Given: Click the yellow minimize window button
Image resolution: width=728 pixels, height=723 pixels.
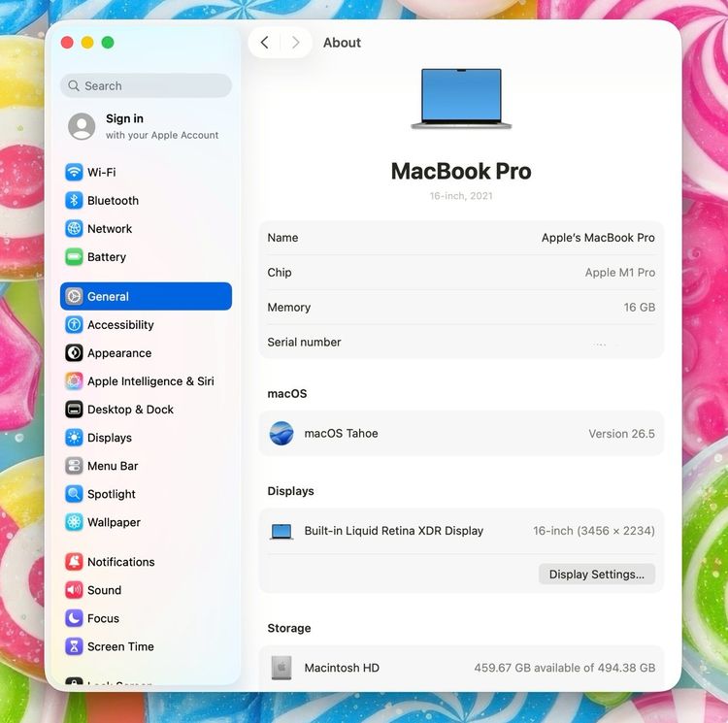Looking at the screenshot, I should (x=87, y=43).
